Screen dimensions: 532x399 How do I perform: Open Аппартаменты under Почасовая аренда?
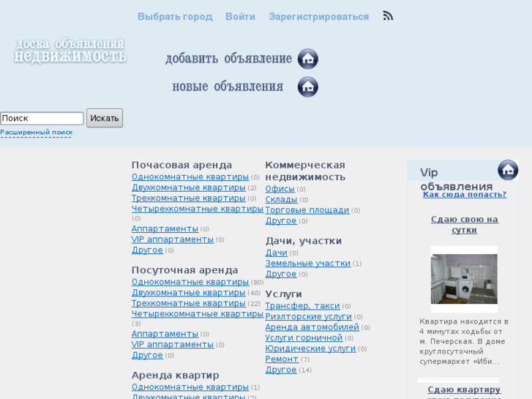click(x=165, y=229)
